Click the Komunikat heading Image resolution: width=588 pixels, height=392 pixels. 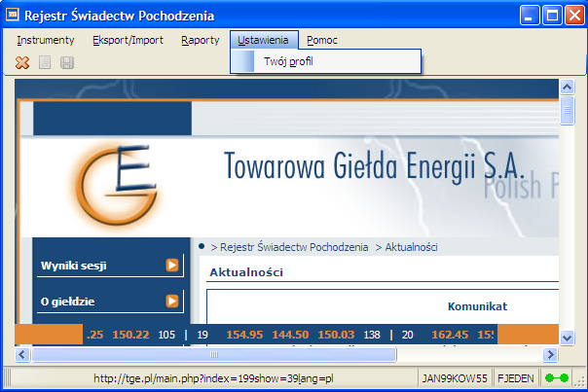point(477,306)
